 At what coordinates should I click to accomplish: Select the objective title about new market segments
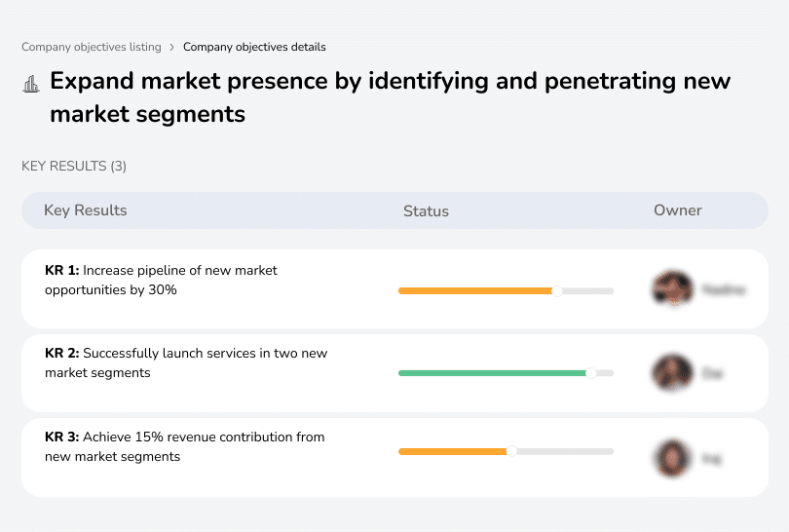coord(390,97)
